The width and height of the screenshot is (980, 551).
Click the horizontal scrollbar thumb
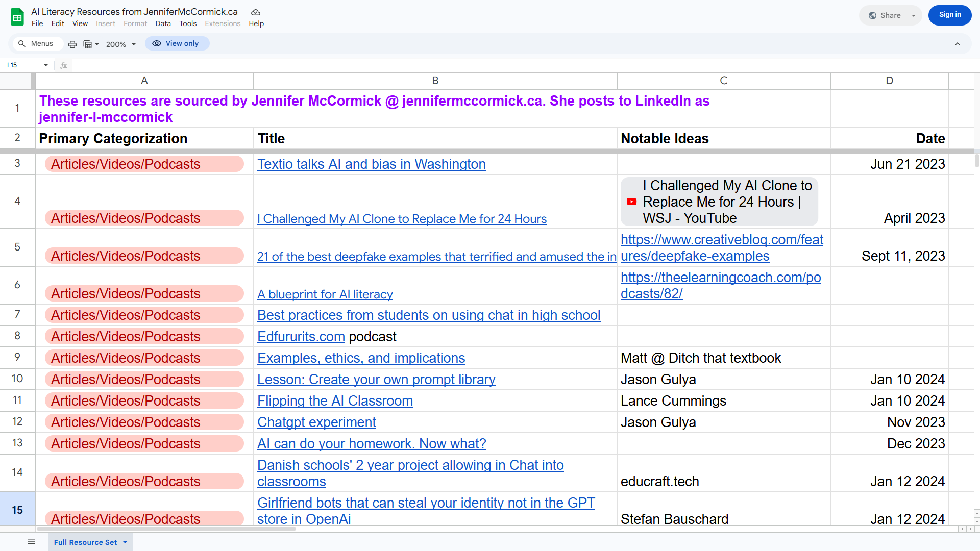click(166, 529)
